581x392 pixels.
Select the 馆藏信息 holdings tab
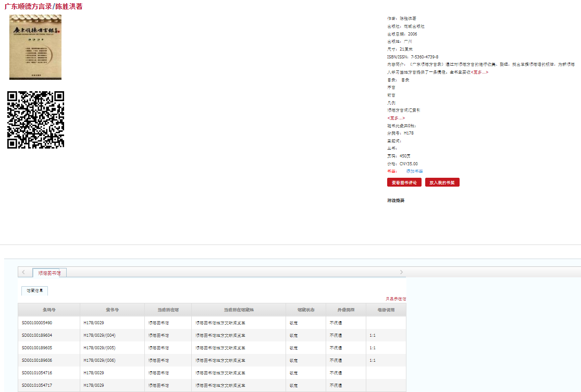pyautogui.click(x=34, y=291)
